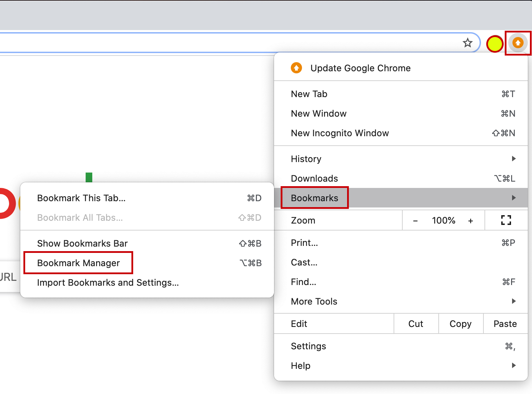Image resolution: width=532 pixels, height=394 pixels.
Task: Zoom in with the plus control
Action: click(x=470, y=220)
